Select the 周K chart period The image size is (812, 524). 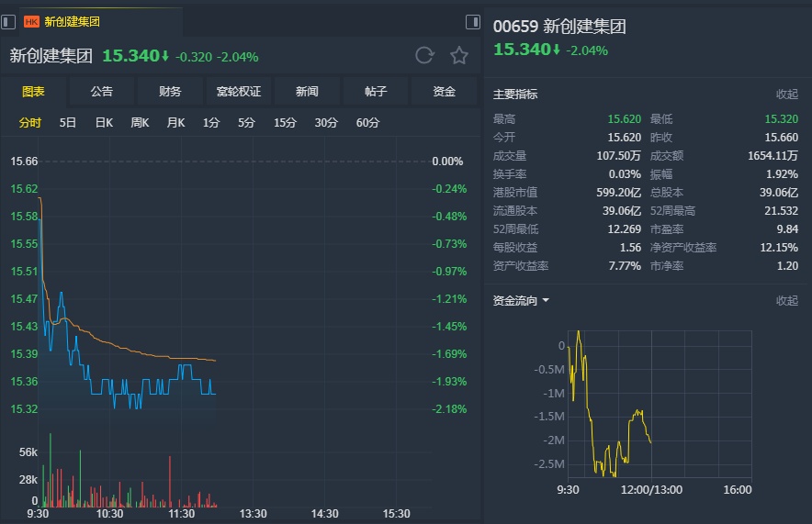click(x=140, y=123)
